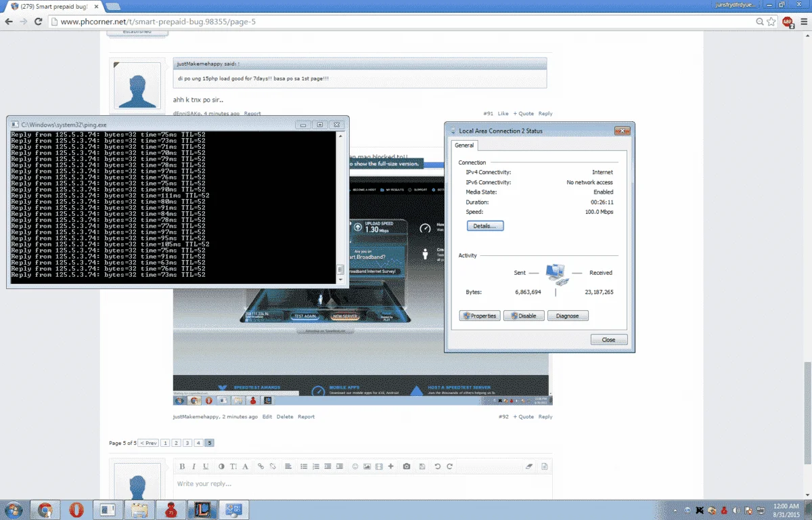This screenshot has width=812, height=520.
Task: Reply to post #91
Action: pyautogui.click(x=545, y=114)
